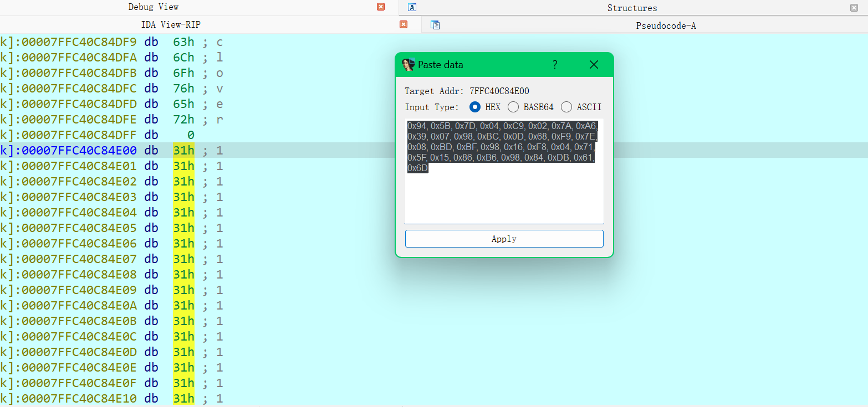This screenshot has height=407, width=868.
Task: Click the Apply button
Action: click(504, 239)
